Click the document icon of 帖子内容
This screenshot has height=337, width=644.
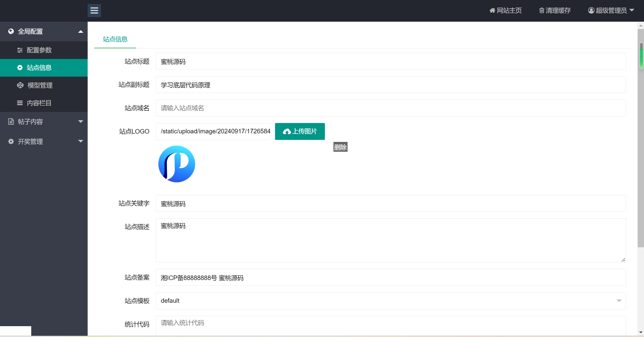coord(11,121)
